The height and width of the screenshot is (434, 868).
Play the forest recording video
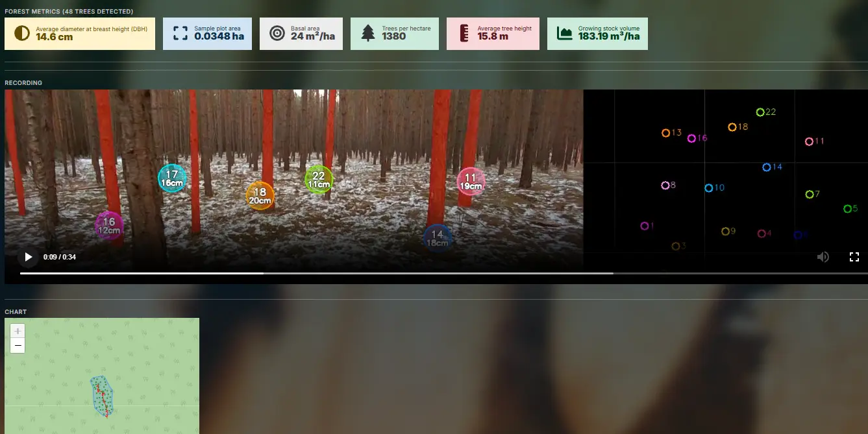[29, 257]
